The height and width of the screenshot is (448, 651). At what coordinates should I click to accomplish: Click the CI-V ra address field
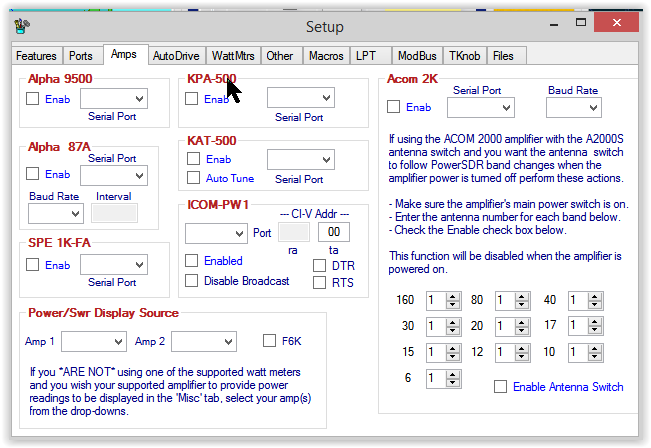click(294, 232)
